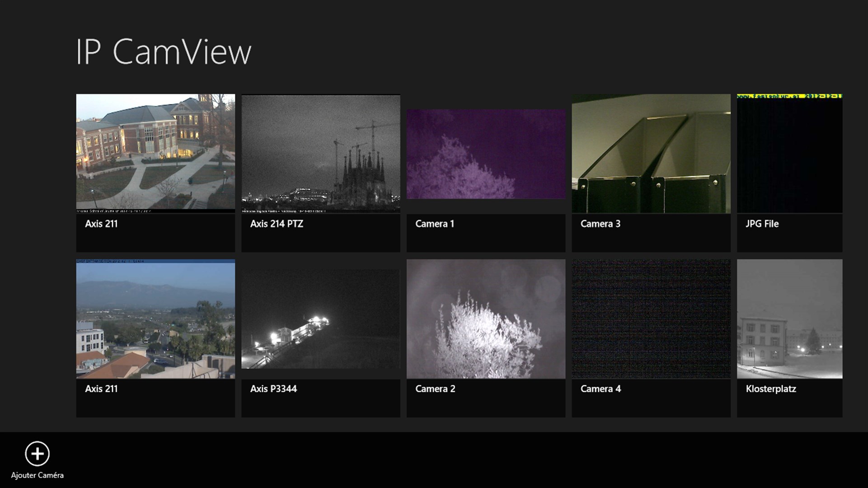868x488 pixels.
Task: Click the Camera 2 tile label
Action: coord(435,389)
